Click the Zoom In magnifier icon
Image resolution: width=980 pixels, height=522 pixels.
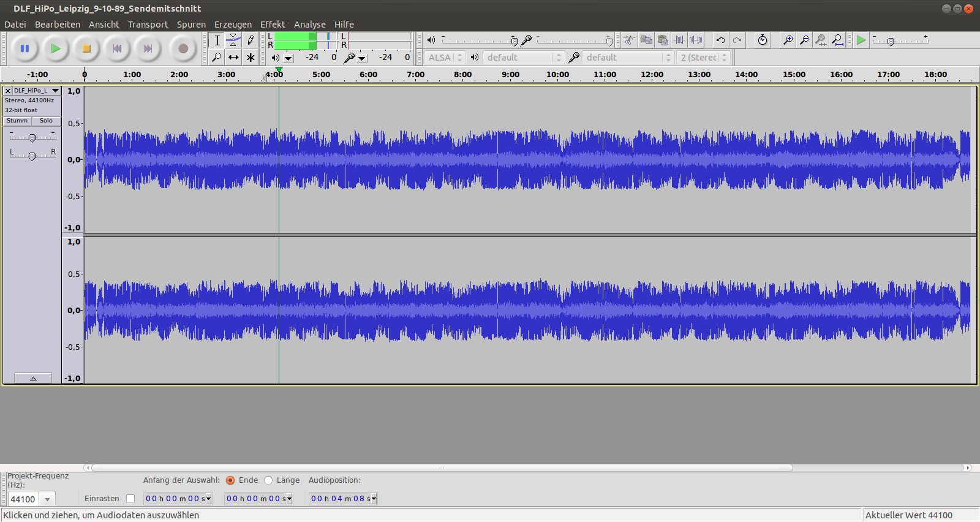tap(788, 40)
